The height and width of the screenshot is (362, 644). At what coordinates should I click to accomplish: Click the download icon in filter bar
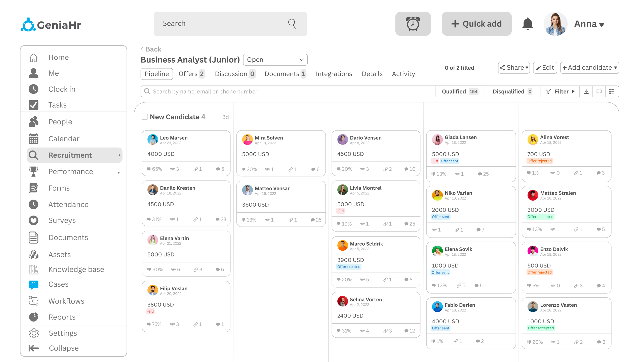pos(586,92)
